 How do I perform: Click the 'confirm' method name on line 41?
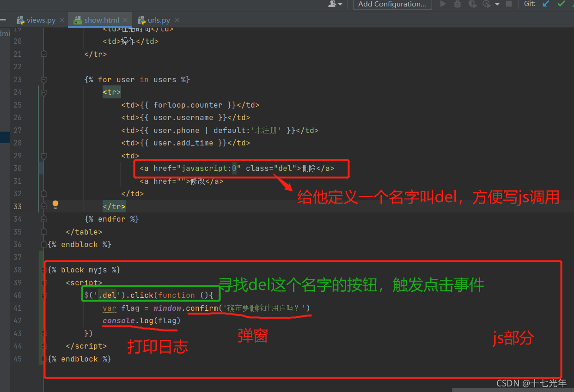(202, 308)
